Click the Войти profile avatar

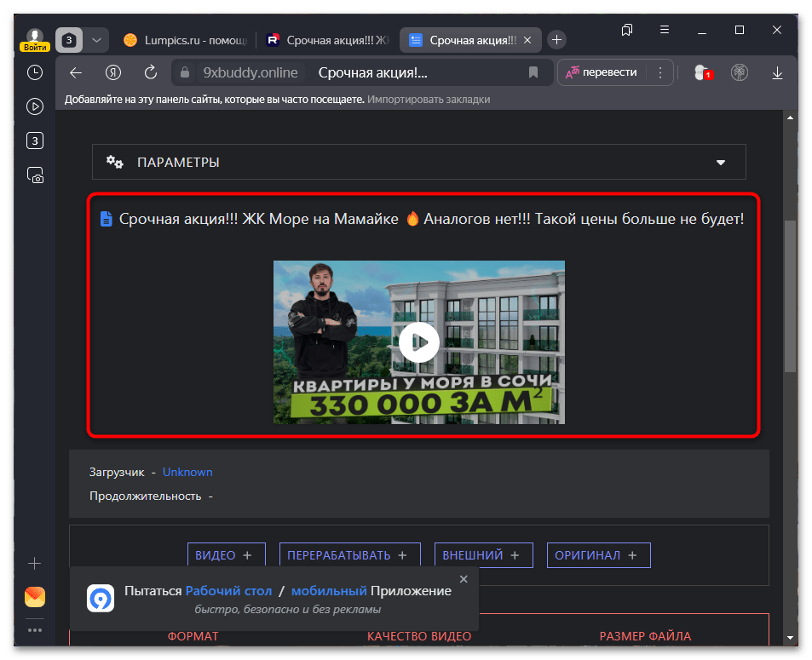click(35, 39)
